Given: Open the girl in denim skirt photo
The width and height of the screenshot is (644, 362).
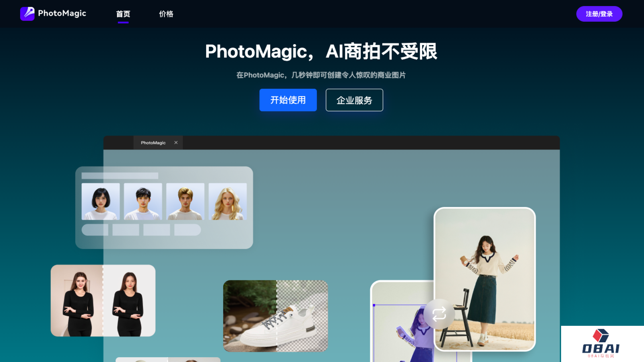Looking at the screenshot, I should 485,279.
